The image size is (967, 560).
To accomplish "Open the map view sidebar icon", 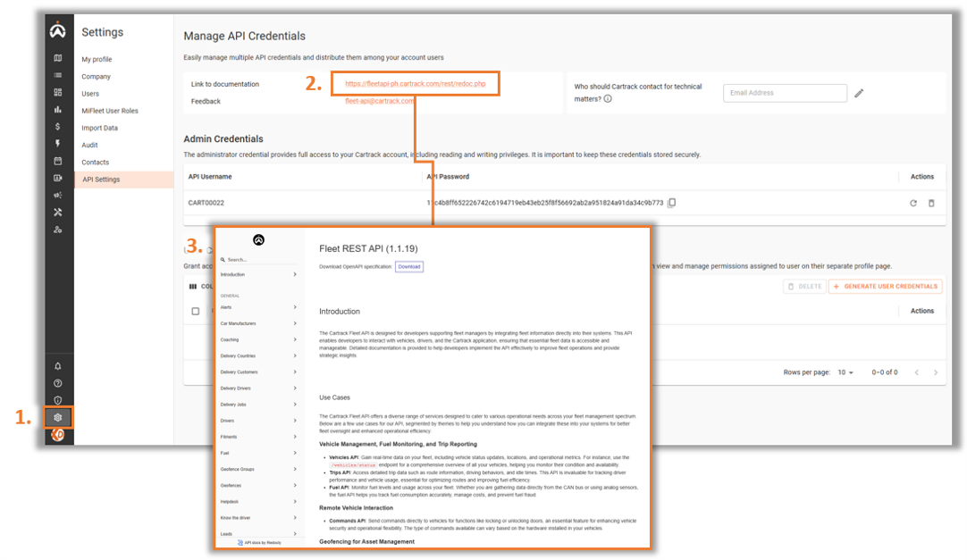I will (58, 58).
